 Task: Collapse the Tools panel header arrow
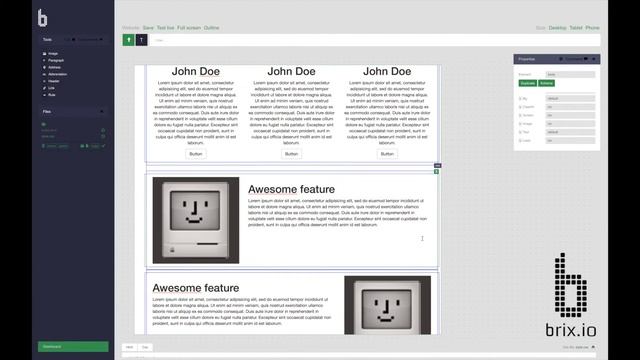[101, 40]
